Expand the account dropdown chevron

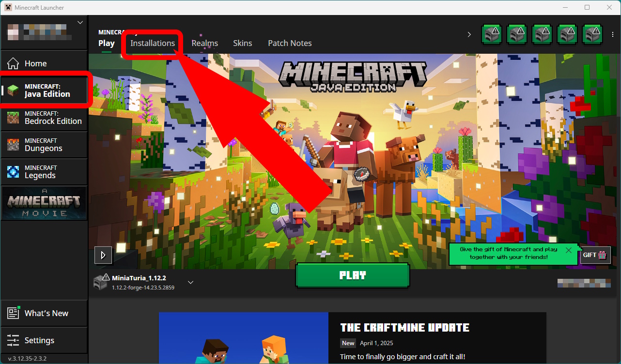click(80, 22)
